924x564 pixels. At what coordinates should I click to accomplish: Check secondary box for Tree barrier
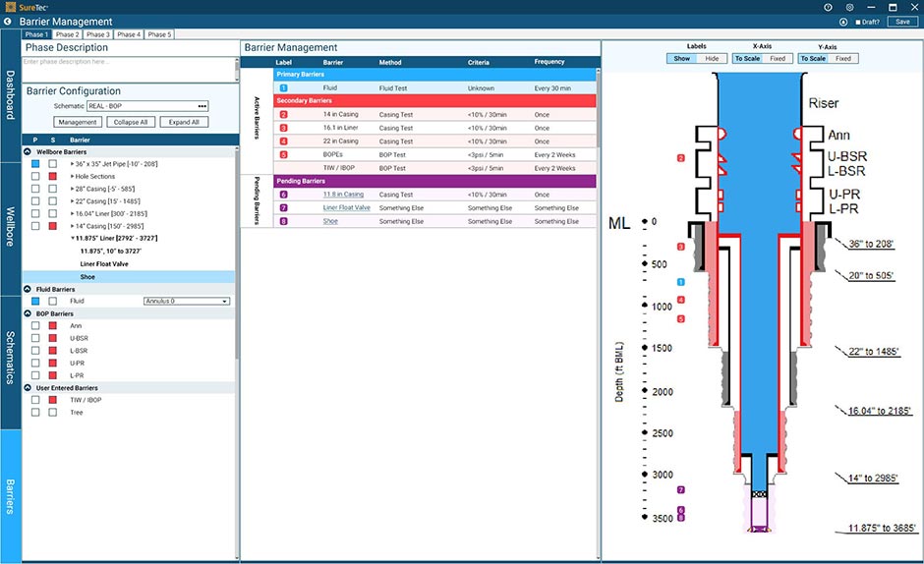53,413
